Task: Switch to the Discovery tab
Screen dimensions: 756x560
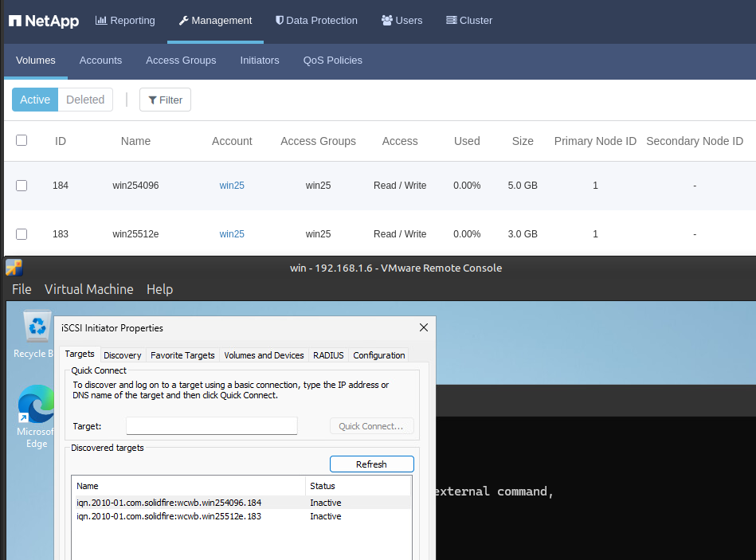Action: point(123,355)
